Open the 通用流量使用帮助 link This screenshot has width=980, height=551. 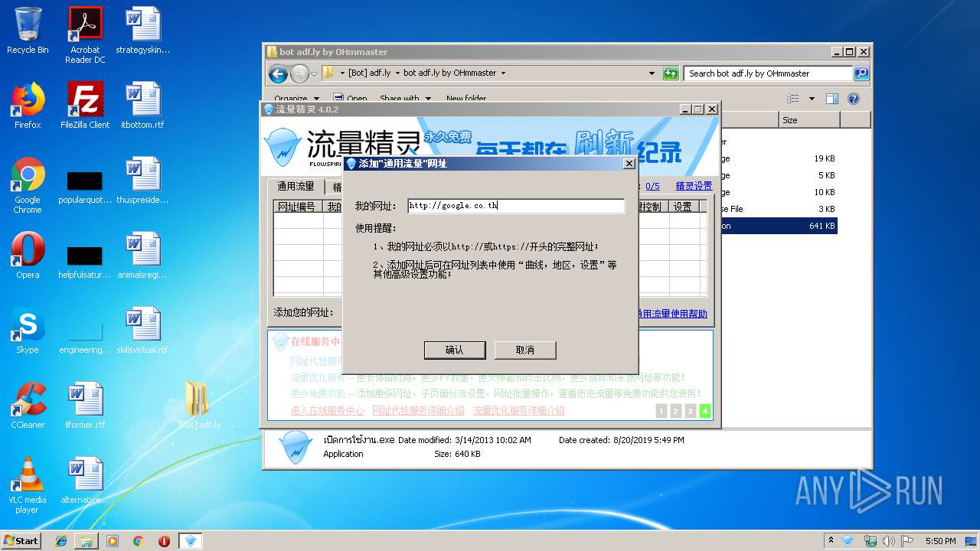tap(672, 314)
